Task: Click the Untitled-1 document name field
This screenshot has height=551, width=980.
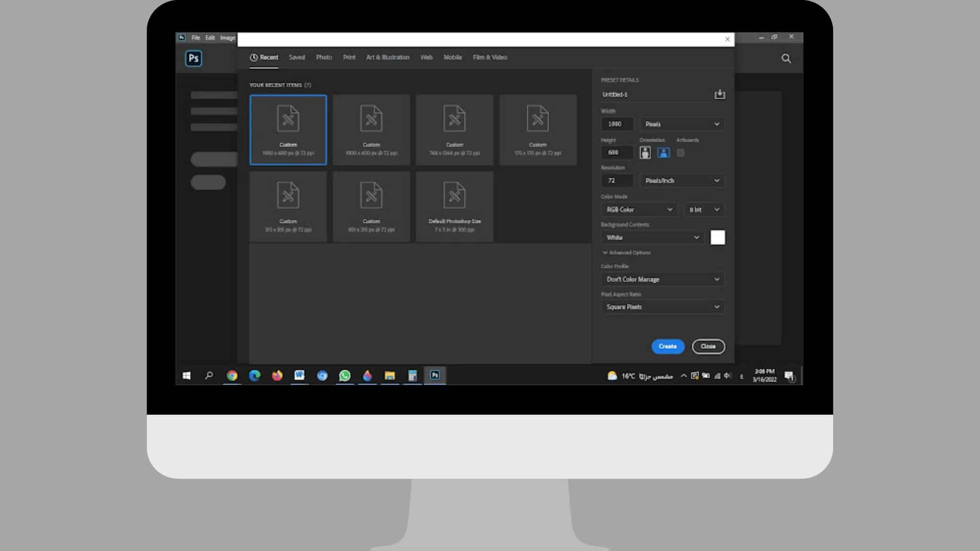Action: pos(656,94)
